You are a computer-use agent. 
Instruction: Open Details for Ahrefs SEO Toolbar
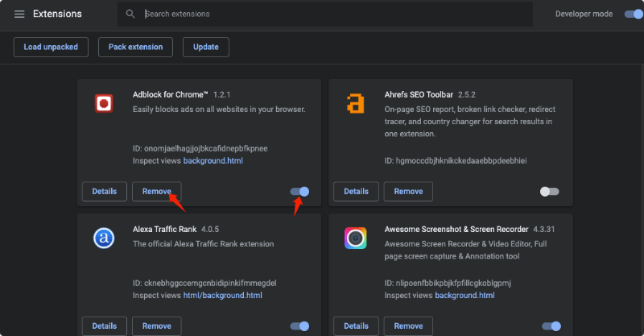(356, 191)
